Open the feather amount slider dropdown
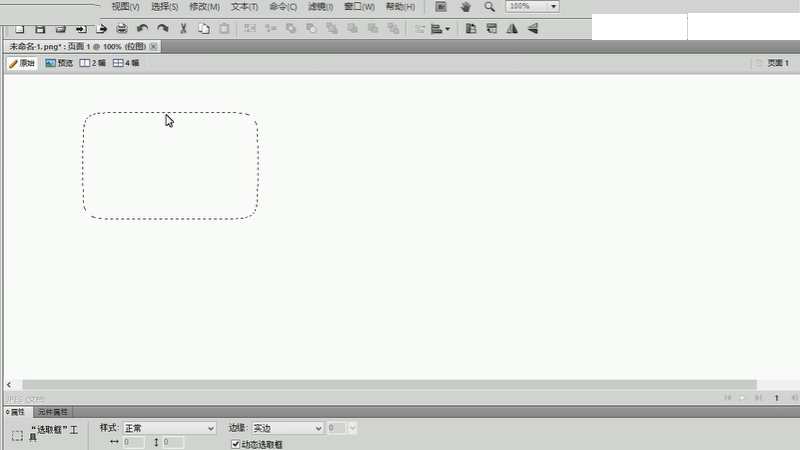 pos(353,428)
